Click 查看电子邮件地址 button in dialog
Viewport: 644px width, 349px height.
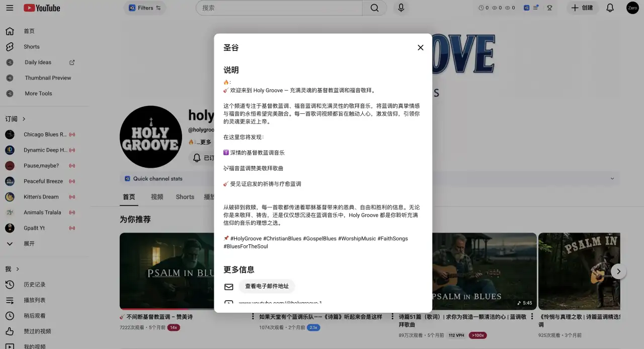point(267,286)
